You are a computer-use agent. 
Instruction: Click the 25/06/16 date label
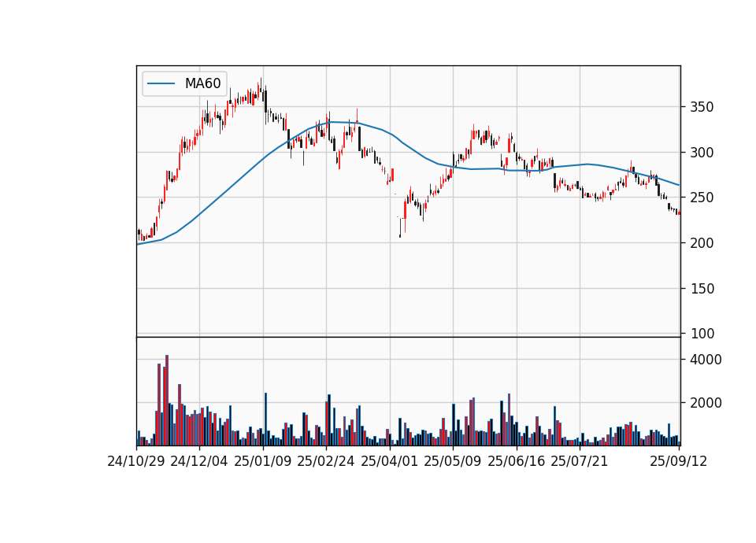click(517, 461)
